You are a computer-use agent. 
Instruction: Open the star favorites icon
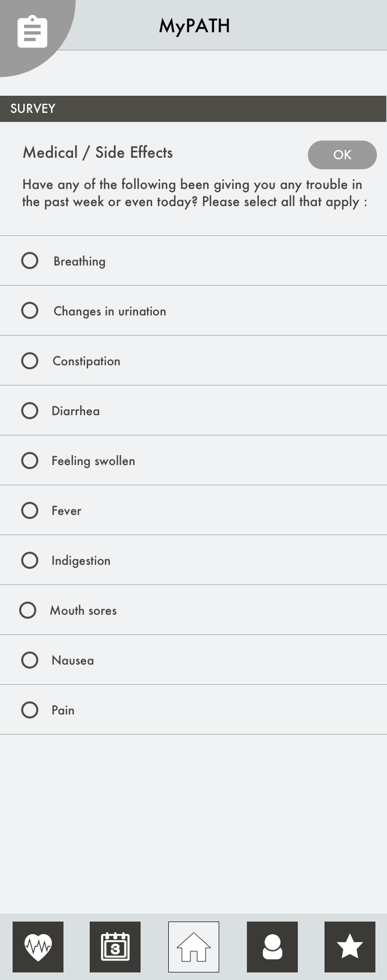coord(350,947)
